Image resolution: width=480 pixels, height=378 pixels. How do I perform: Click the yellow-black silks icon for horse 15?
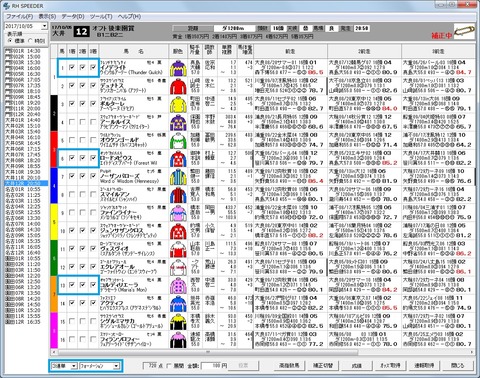pyautogui.click(x=178, y=321)
